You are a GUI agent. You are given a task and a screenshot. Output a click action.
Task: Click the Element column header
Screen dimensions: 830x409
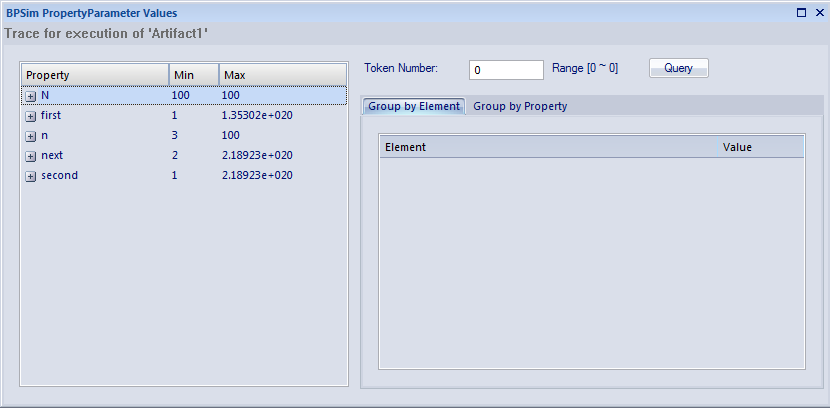pos(405,147)
